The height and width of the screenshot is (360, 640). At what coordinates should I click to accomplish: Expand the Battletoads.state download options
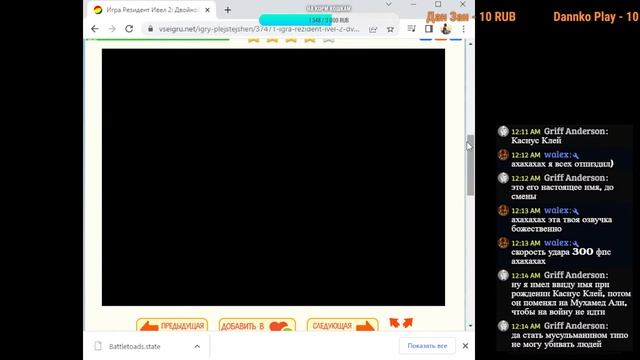197,346
